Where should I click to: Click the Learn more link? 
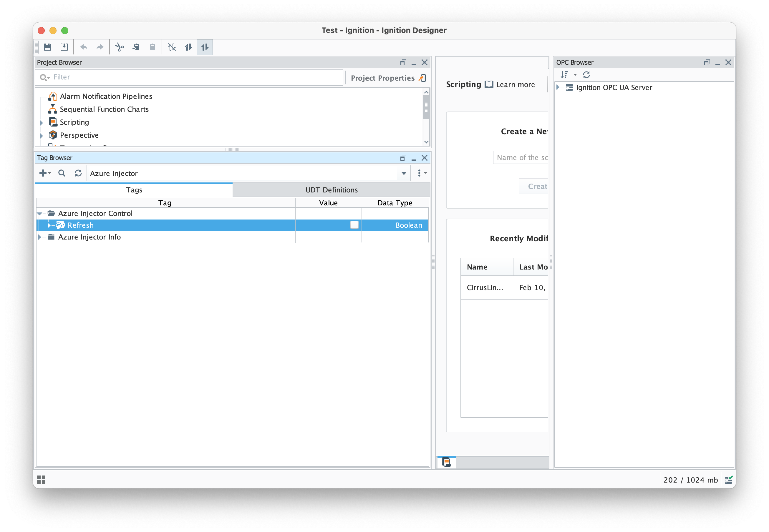(515, 85)
